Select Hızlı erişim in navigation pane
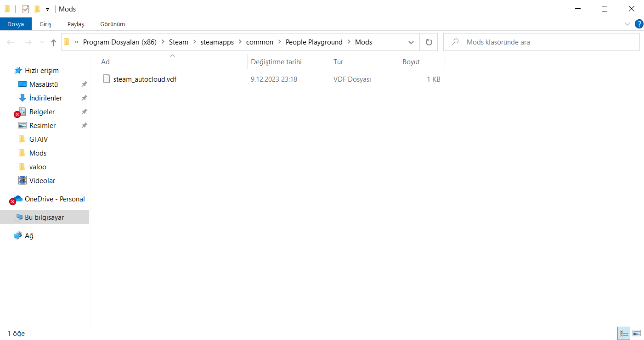This screenshot has height=340, width=644. (x=41, y=71)
